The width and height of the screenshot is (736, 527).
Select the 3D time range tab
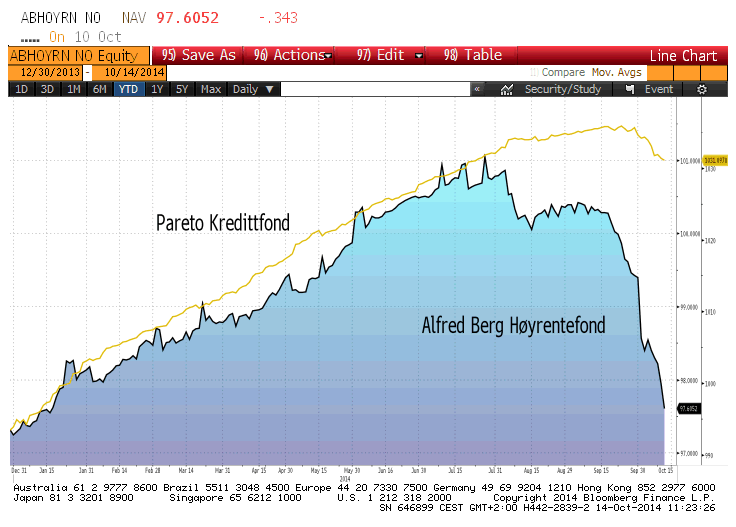tap(47, 89)
